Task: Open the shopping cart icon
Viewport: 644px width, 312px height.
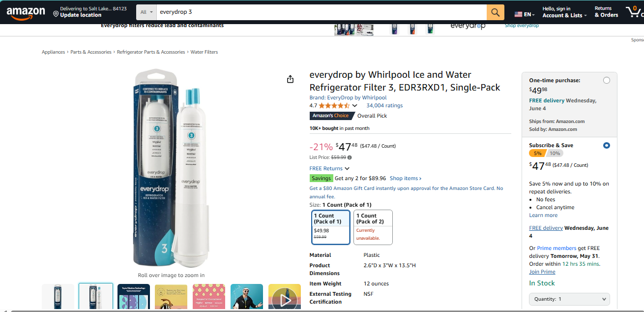Action: tap(634, 12)
